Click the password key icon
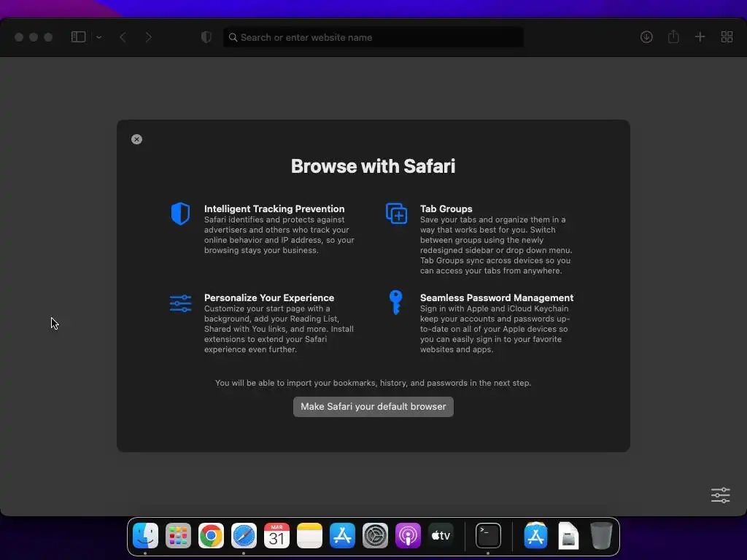The width and height of the screenshot is (747, 560). [395, 303]
